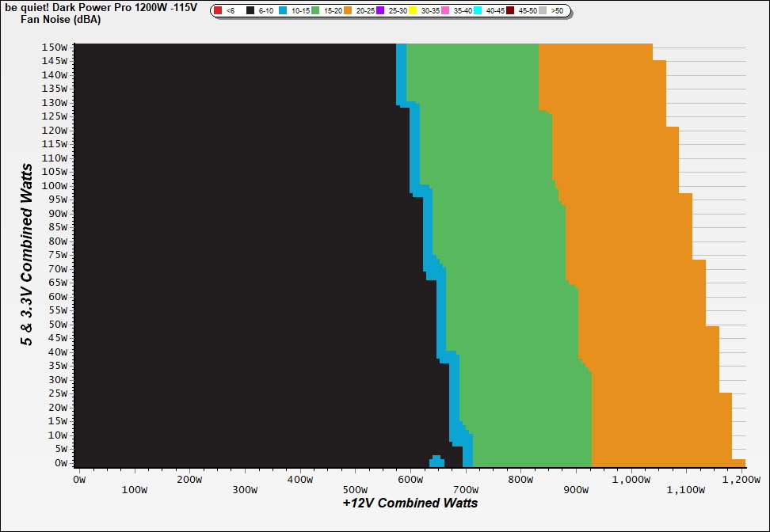Image resolution: width=770 pixels, height=532 pixels.
Task: Click the red <6 legend swatch
Action: point(218,11)
